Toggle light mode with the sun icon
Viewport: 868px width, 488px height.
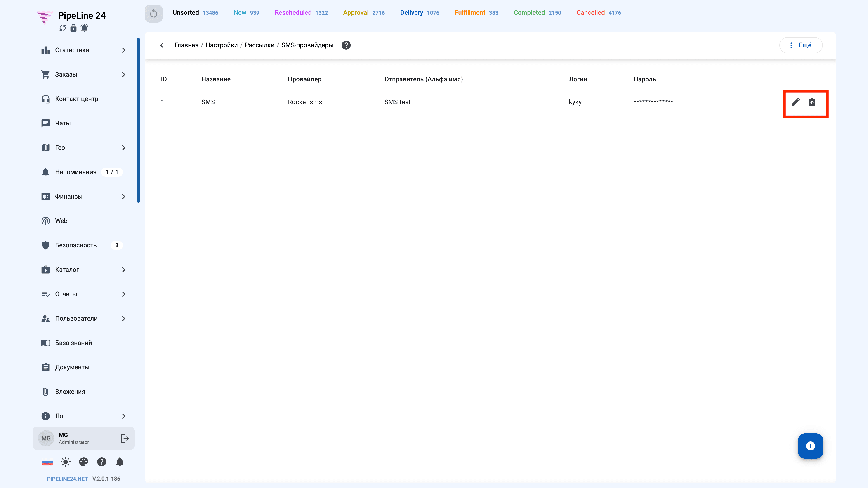click(65, 462)
